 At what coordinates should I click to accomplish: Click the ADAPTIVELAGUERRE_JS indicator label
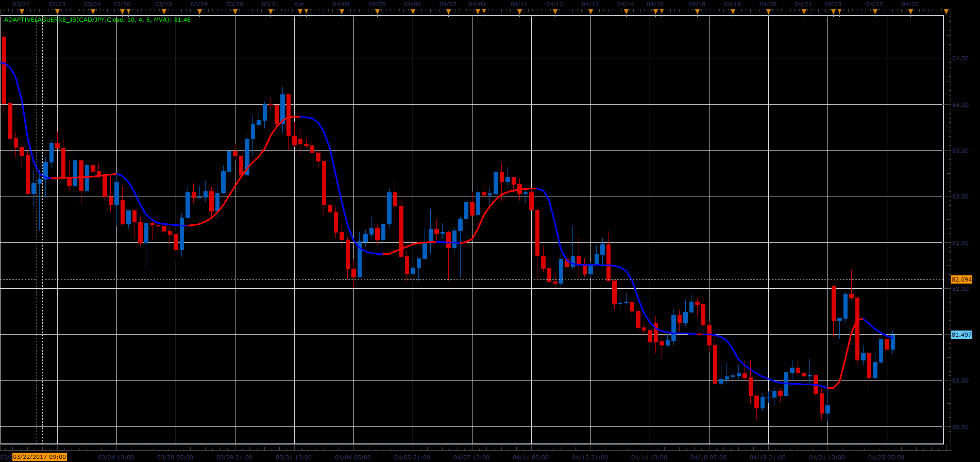(97, 20)
